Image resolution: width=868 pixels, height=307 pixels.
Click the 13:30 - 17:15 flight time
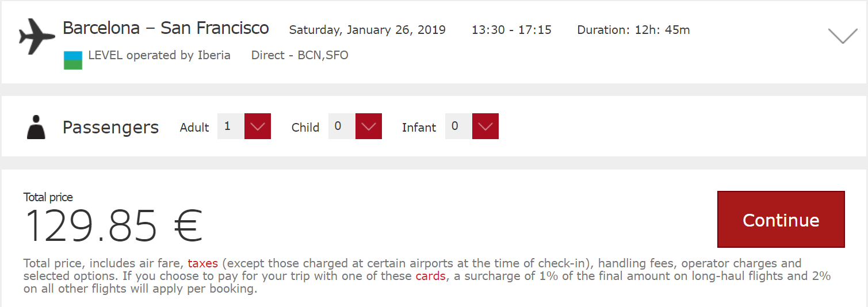(511, 30)
